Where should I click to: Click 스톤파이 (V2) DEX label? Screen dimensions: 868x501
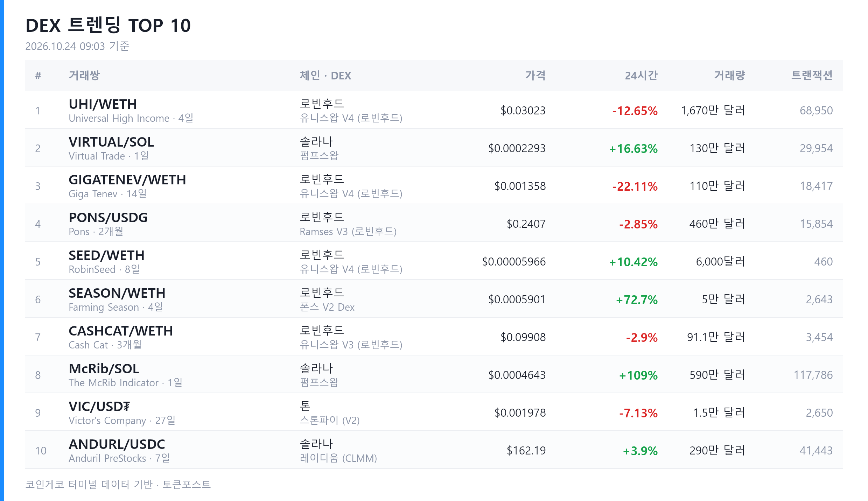tap(330, 421)
